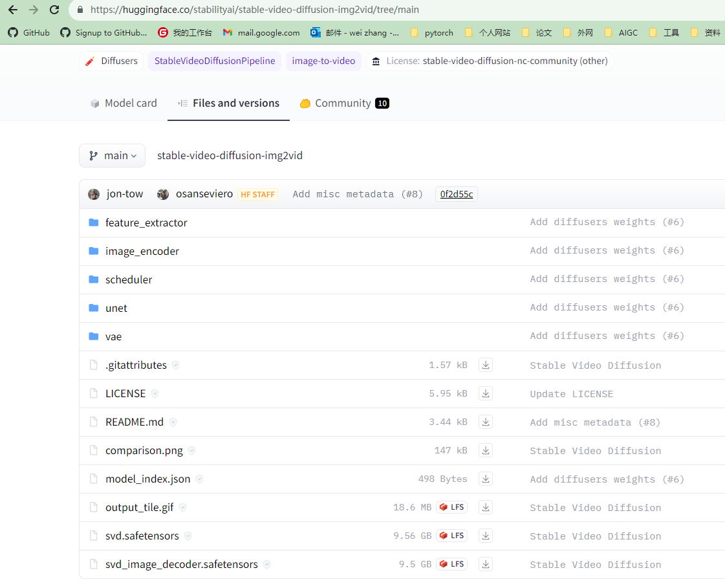Open the main branch dropdown
This screenshot has height=588, width=725.
tap(113, 155)
